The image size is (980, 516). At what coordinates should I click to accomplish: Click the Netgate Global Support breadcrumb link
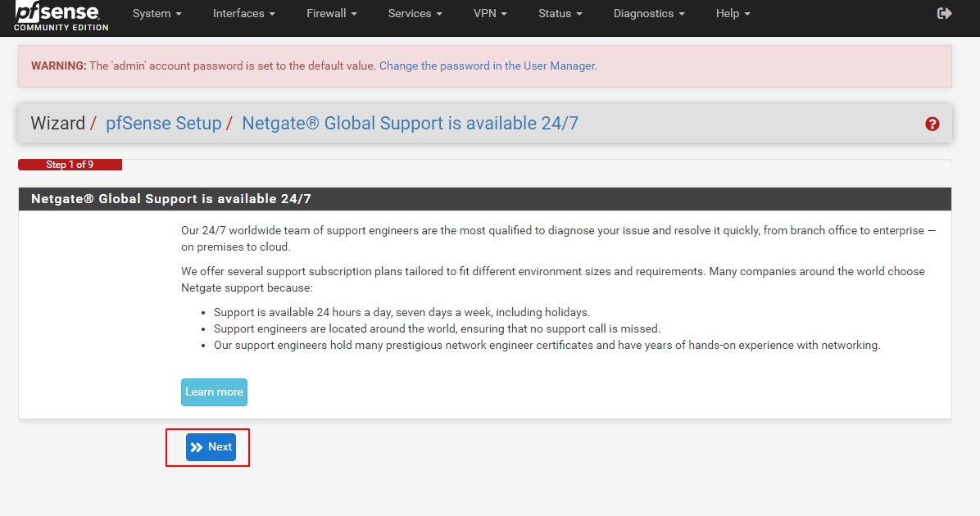click(x=410, y=123)
